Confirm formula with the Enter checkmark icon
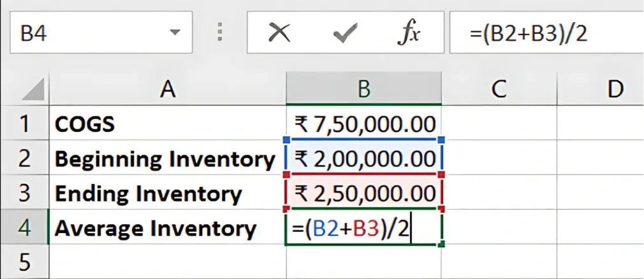644x279 pixels. (345, 32)
